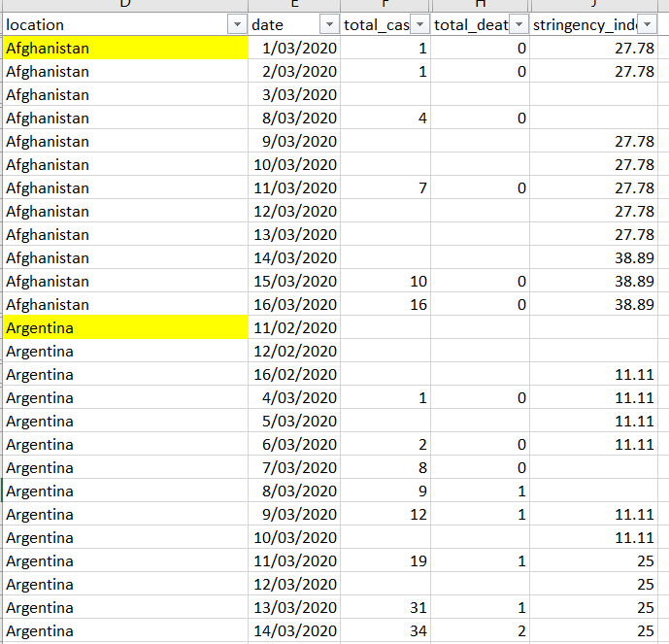Select total cases value 7

point(385,187)
